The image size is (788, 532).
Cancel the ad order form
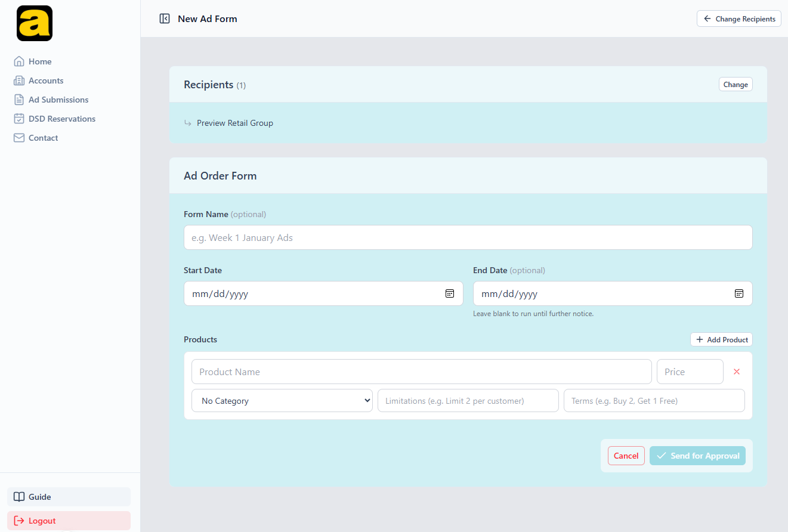coord(626,456)
